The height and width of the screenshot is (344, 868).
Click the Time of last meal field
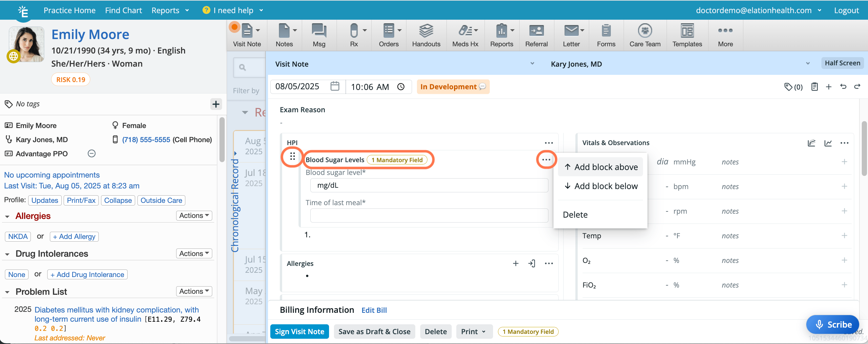click(x=429, y=216)
